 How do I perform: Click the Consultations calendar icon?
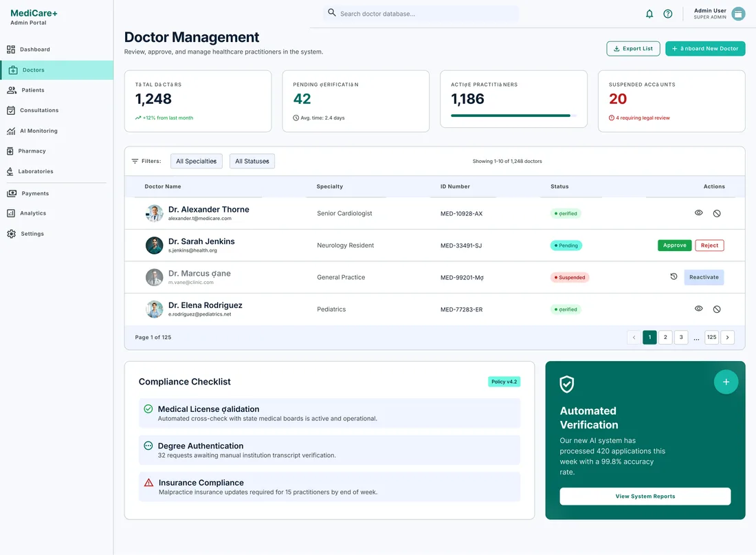11,111
